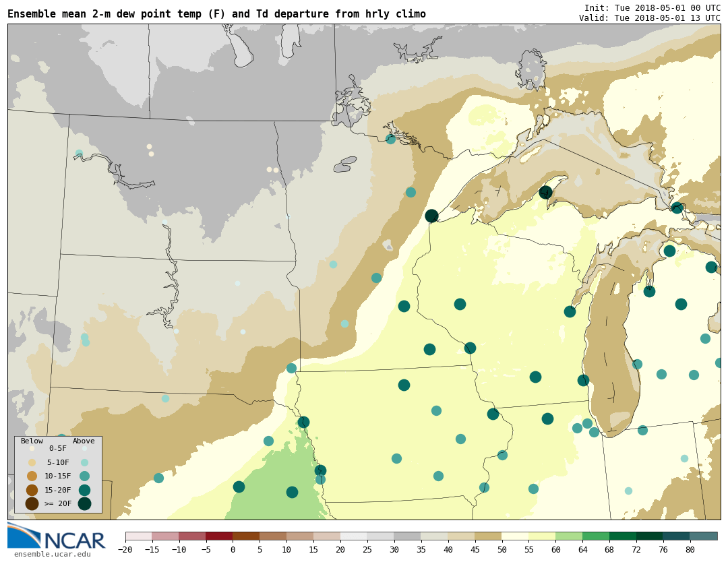Click the darkest station dot at Lake Superior's western tip
Viewport: 728px width, 562px height.
click(432, 216)
